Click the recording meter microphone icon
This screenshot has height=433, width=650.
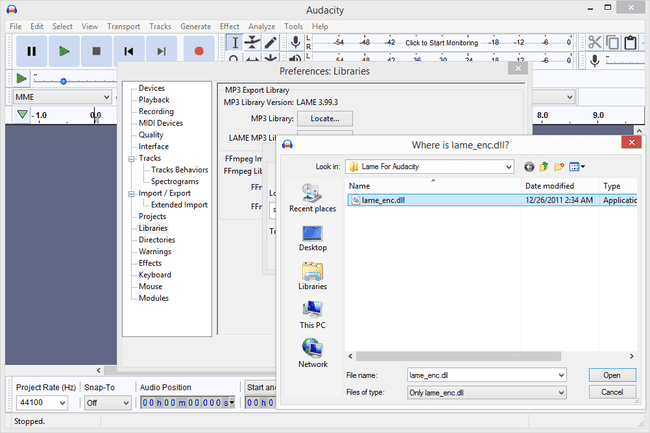click(x=296, y=42)
